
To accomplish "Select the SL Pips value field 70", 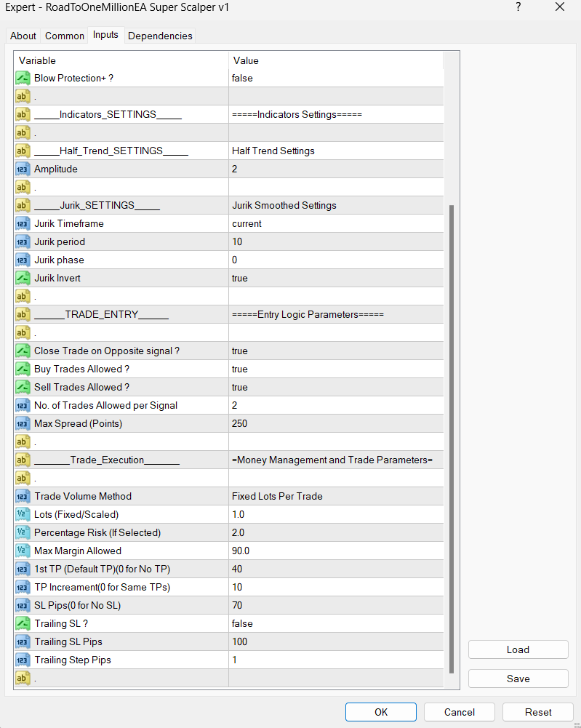I will coord(336,605).
